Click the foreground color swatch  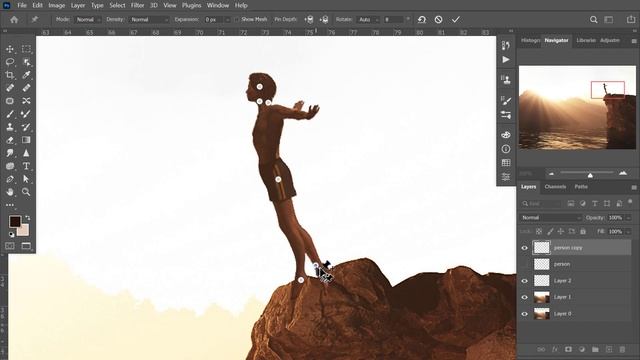coord(15,222)
